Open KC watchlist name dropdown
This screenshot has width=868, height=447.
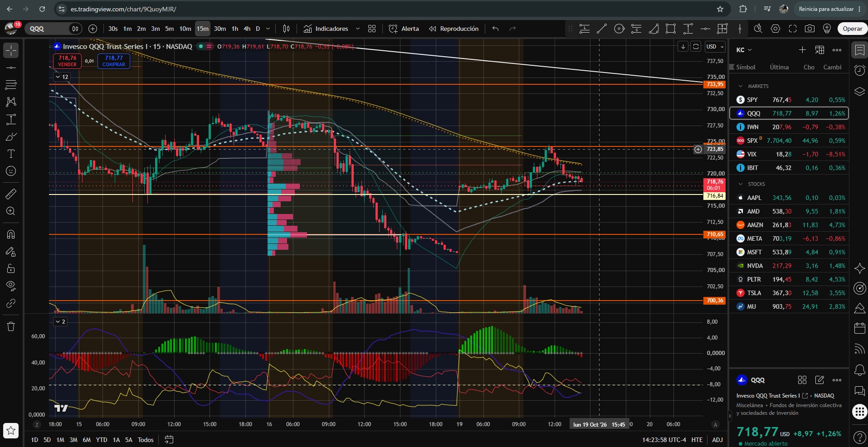coord(744,50)
